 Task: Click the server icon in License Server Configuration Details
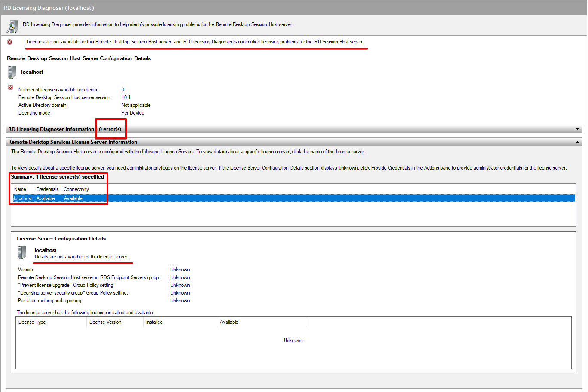[x=22, y=252]
